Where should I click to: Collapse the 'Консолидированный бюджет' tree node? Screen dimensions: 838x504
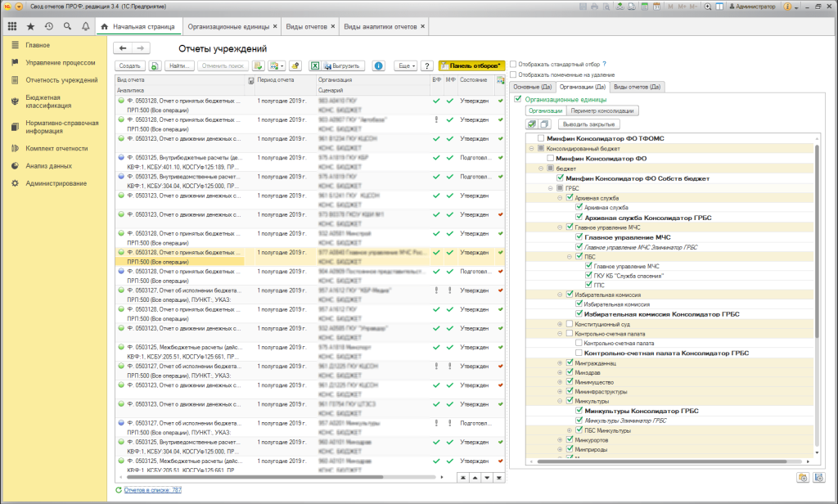[531, 149]
